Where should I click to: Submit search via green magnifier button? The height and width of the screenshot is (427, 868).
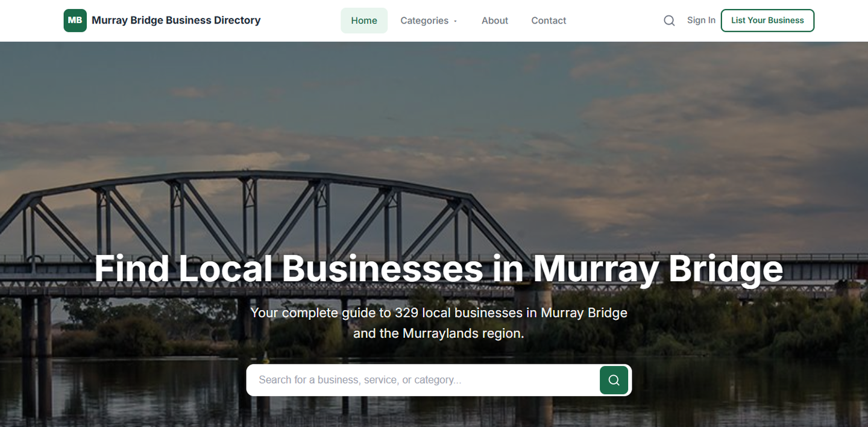(x=614, y=380)
